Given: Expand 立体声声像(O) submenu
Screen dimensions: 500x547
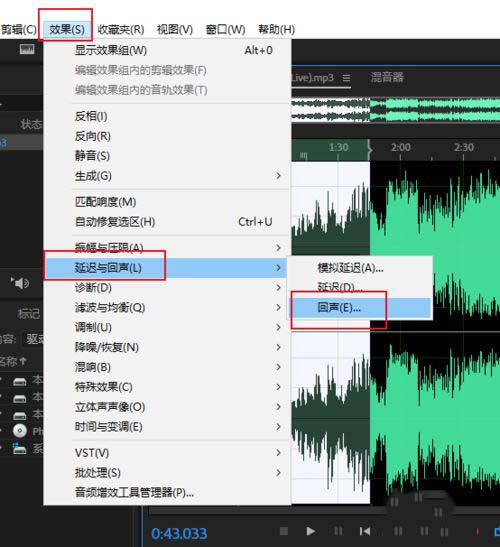Looking at the screenshot, I should pos(167,407).
